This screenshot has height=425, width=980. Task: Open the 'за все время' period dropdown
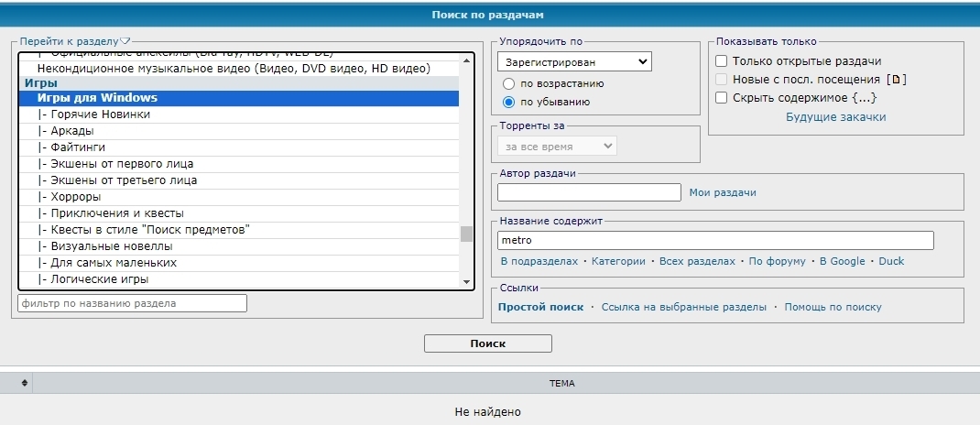[x=557, y=147]
